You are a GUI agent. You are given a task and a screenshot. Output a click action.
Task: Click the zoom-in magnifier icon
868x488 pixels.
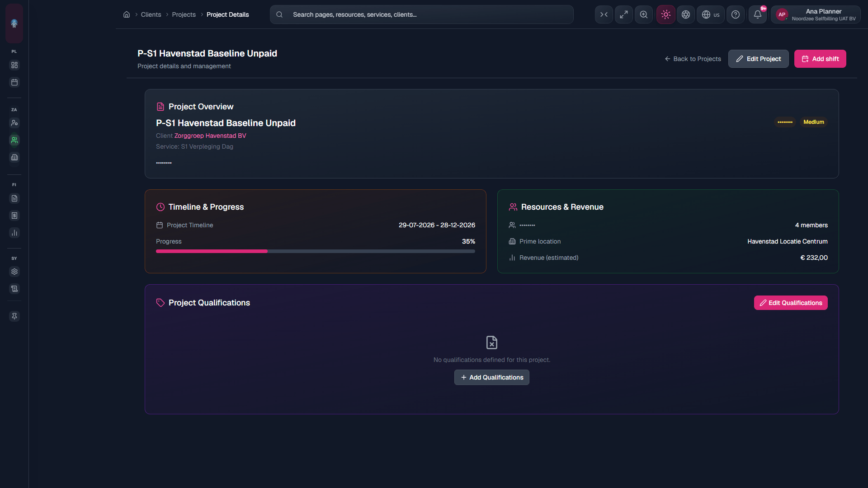click(x=644, y=14)
